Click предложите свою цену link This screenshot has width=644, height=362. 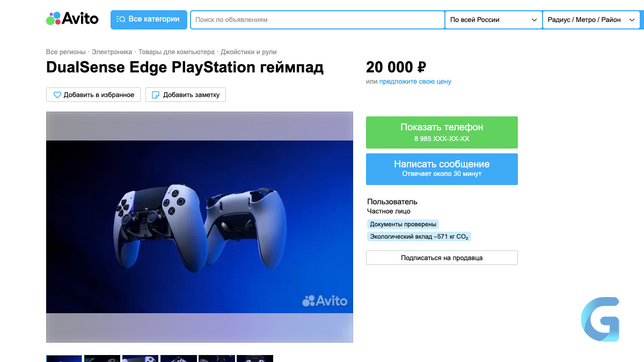pos(415,82)
